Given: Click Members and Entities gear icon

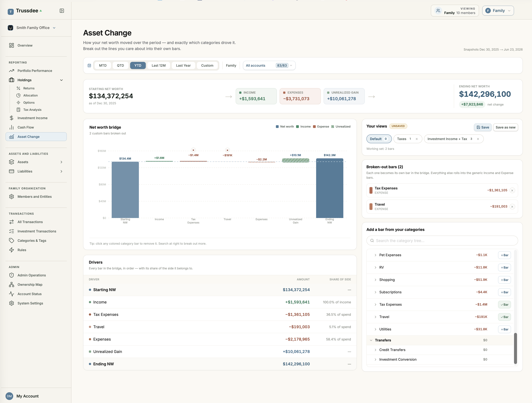Looking at the screenshot, I should [x=12, y=197].
